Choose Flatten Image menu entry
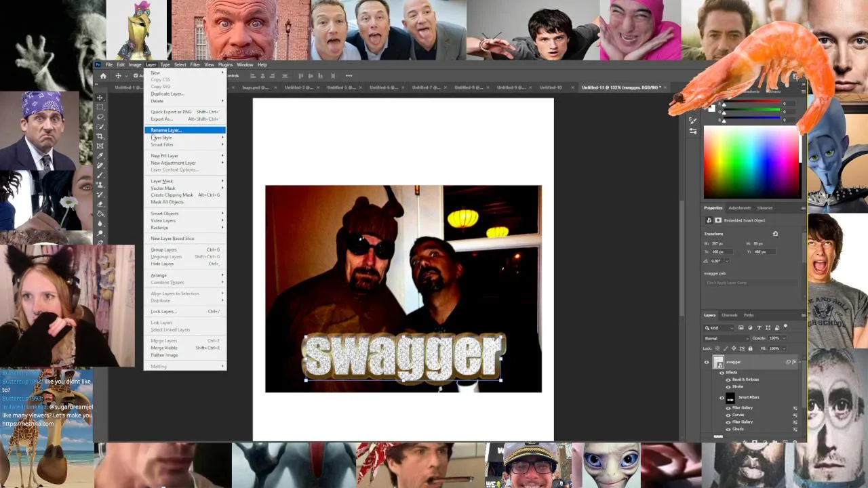 [184, 355]
